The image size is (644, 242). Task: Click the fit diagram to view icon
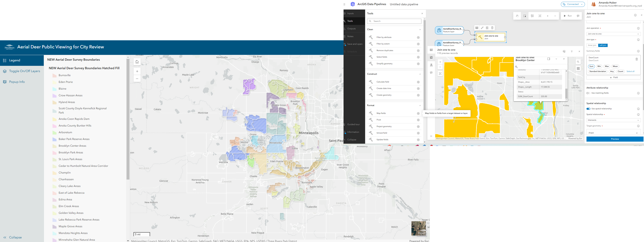(x=540, y=16)
